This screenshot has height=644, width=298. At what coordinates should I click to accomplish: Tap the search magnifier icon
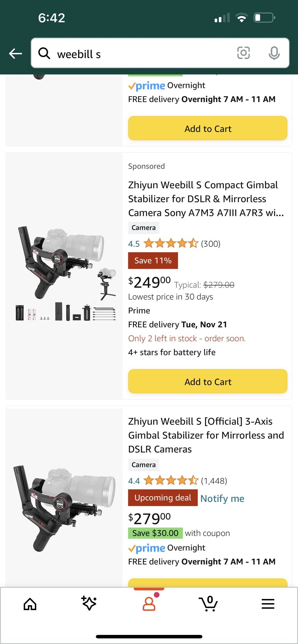pos(44,53)
